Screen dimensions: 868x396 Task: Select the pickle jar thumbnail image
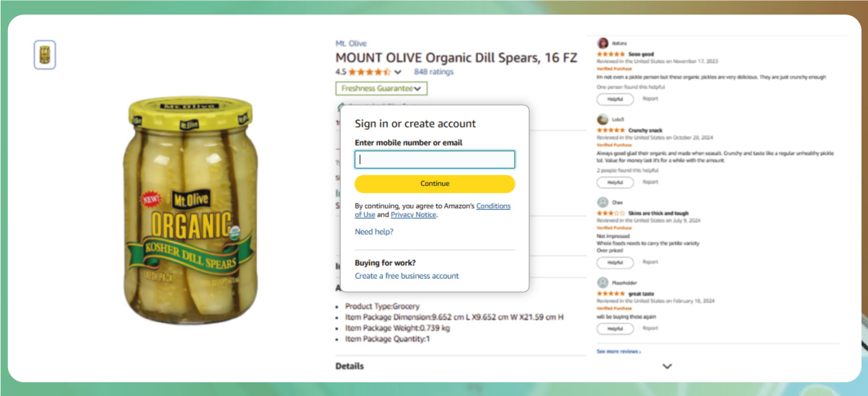pos(45,55)
